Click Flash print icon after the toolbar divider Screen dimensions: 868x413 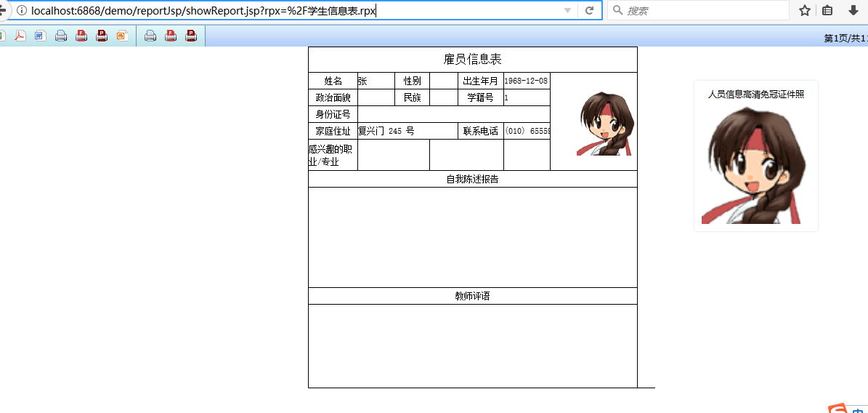coord(171,36)
